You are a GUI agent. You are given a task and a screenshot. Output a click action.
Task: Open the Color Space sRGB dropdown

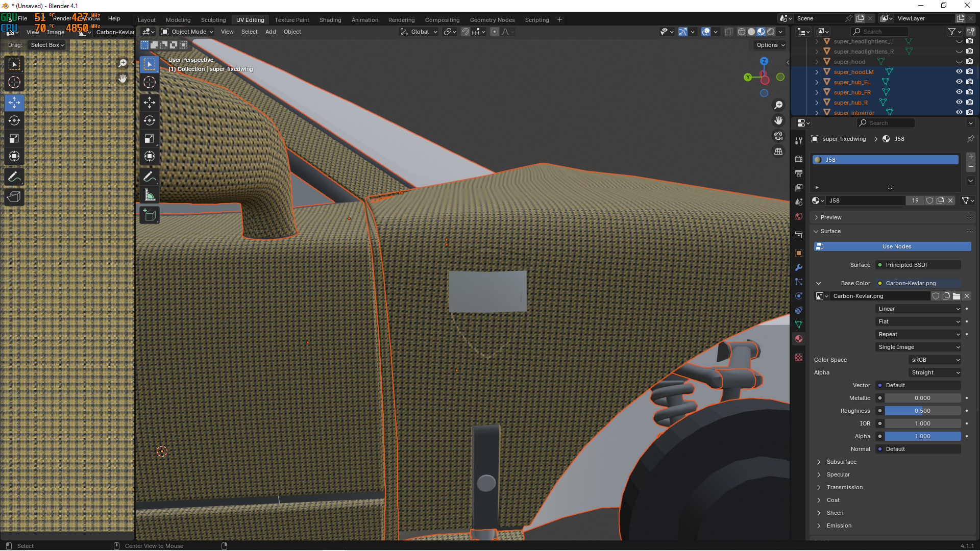[x=935, y=360]
